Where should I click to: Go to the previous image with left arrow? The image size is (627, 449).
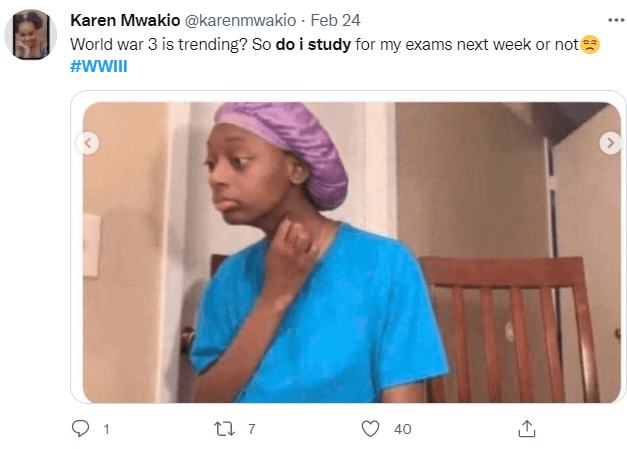[88, 143]
